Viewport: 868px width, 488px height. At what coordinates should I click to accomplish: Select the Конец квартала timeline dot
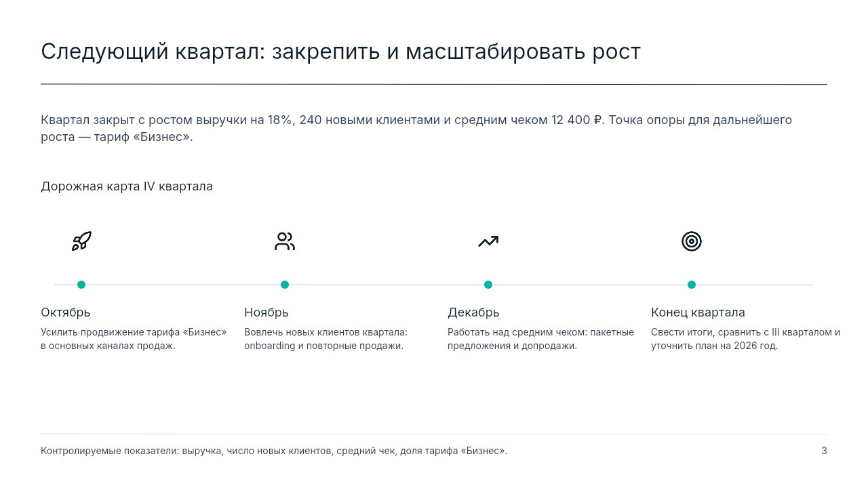pos(692,285)
